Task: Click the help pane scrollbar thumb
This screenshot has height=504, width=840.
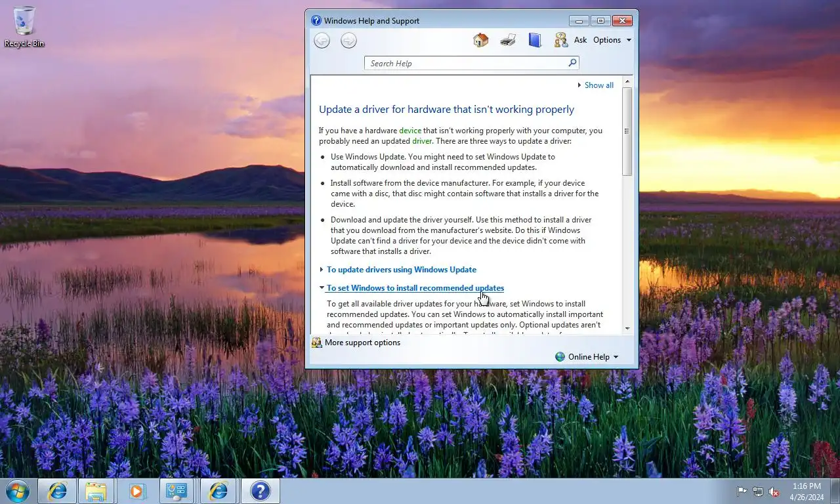Action: pos(627,131)
